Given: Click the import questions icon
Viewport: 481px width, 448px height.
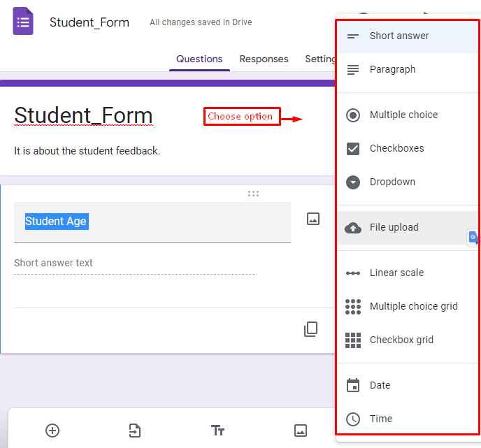Looking at the screenshot, I should click(x=135, y=431).
